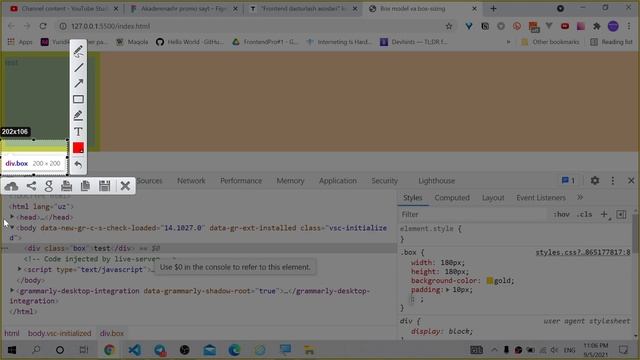The height and width of the screenshot is (360, 640).
Task: Share the screenshot on social networks
Action: click(x=31, y=186)
